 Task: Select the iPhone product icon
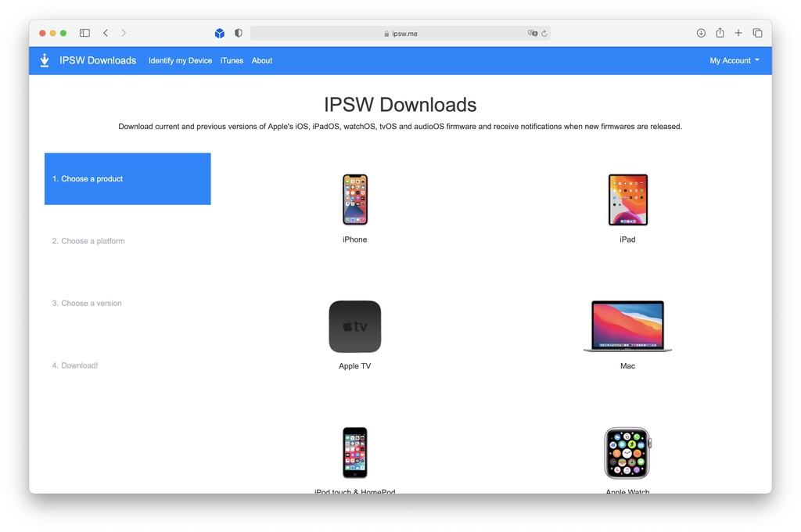(x=355, y=199)
